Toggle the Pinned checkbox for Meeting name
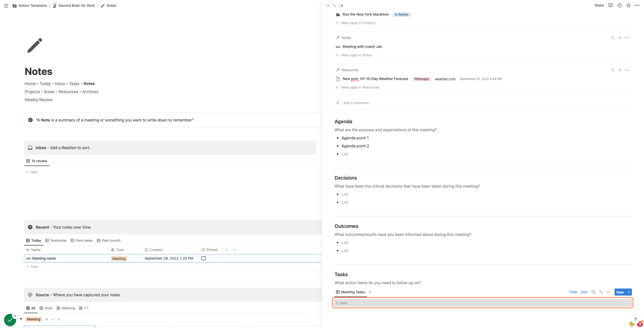The height and width of the screenshot is (328, 644). [204, 258]
